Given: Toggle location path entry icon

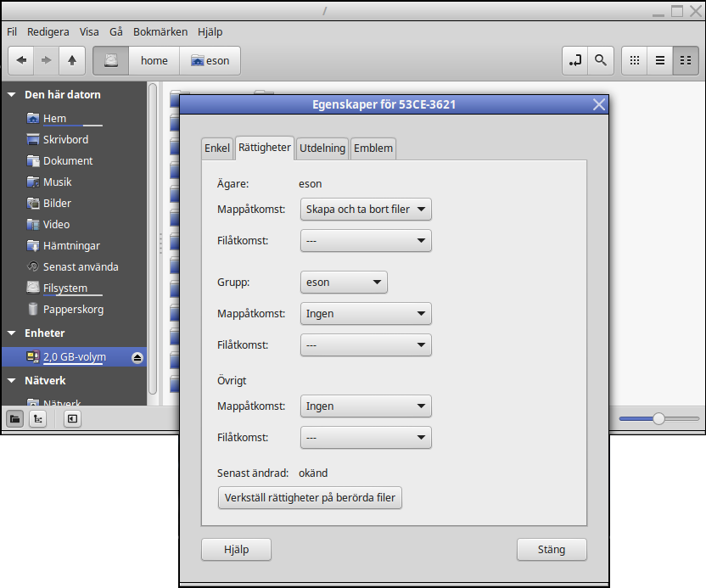Looking at the screenshot, I should tap(575, 60).
